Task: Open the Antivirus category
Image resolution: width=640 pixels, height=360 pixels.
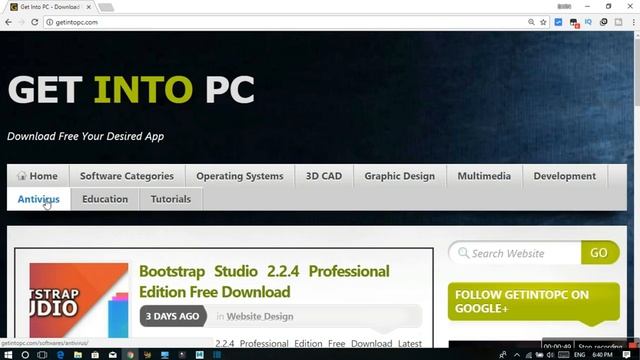Action: [38, 199]
